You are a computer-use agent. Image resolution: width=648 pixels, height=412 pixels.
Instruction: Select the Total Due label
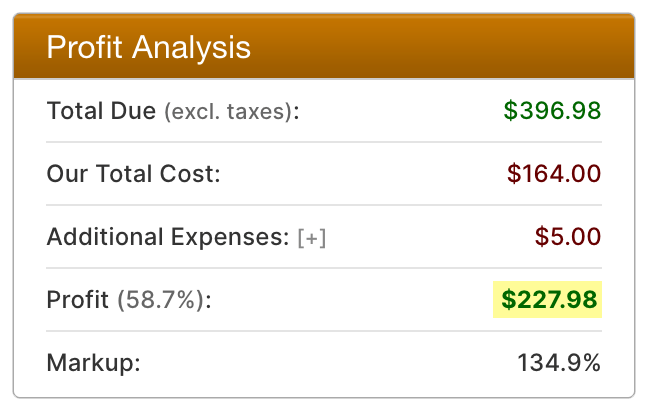[x=102, y=110]
